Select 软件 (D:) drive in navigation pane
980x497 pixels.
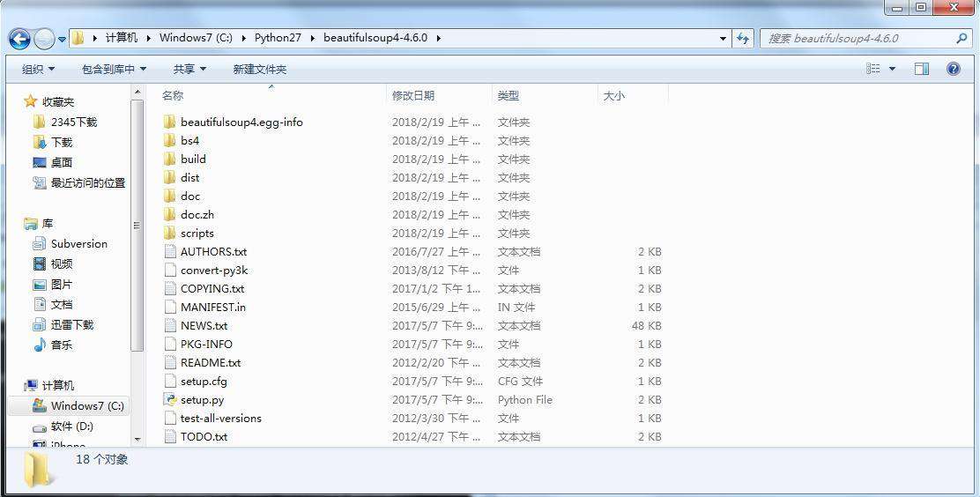(x=72, y=427)
